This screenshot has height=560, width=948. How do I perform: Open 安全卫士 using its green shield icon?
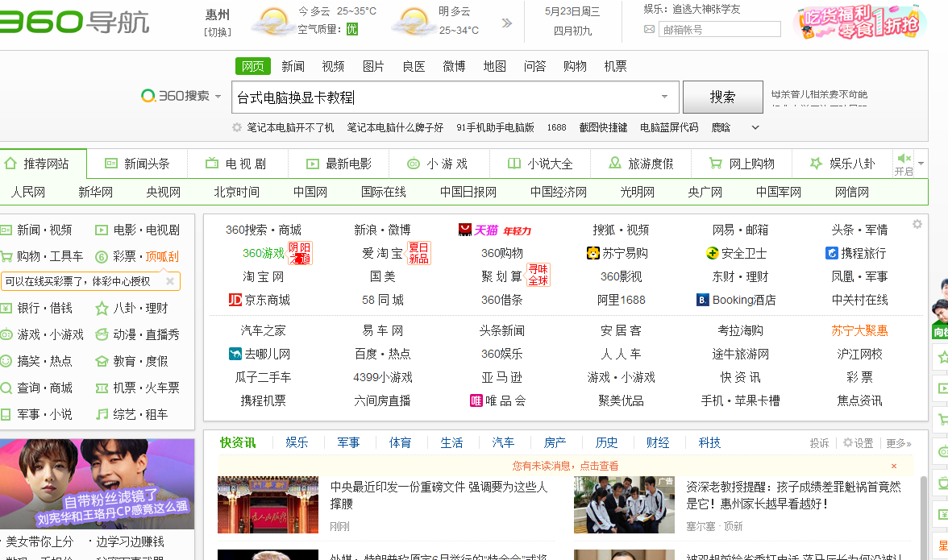tap(711, 252)
